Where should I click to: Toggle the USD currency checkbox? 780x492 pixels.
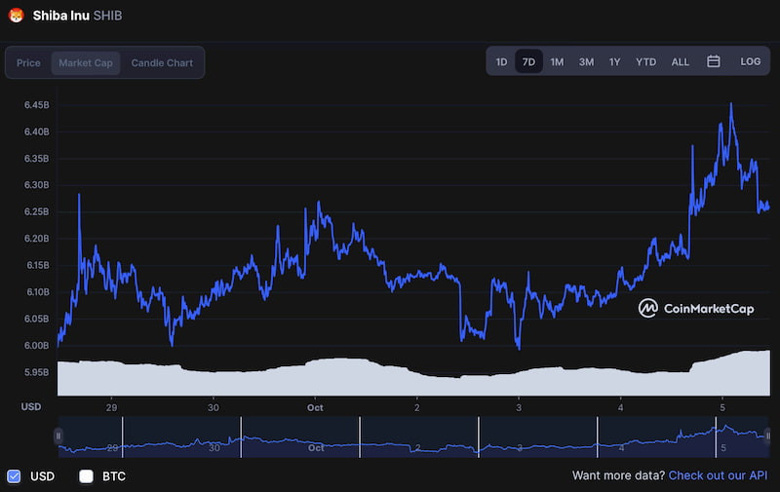[14, 476]
